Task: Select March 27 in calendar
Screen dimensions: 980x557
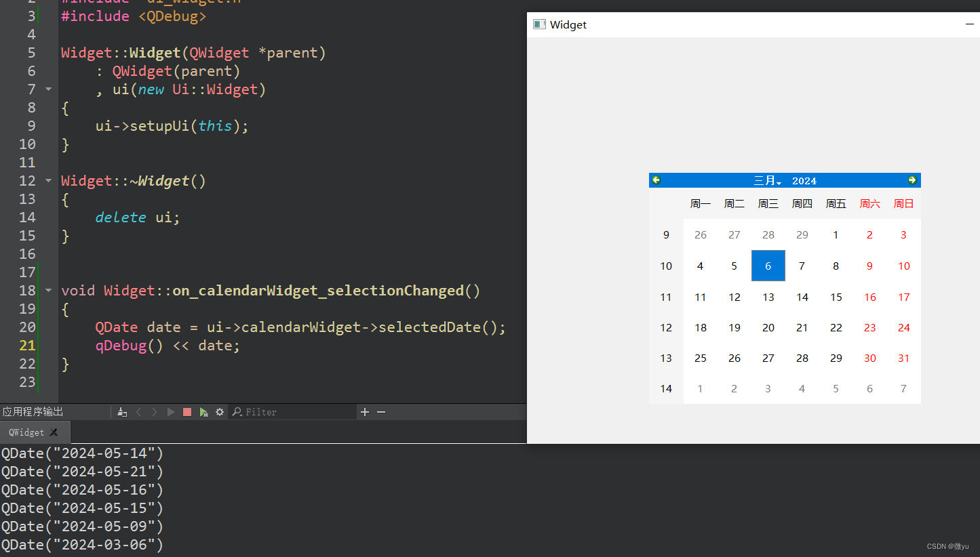Action: point(768,358)
